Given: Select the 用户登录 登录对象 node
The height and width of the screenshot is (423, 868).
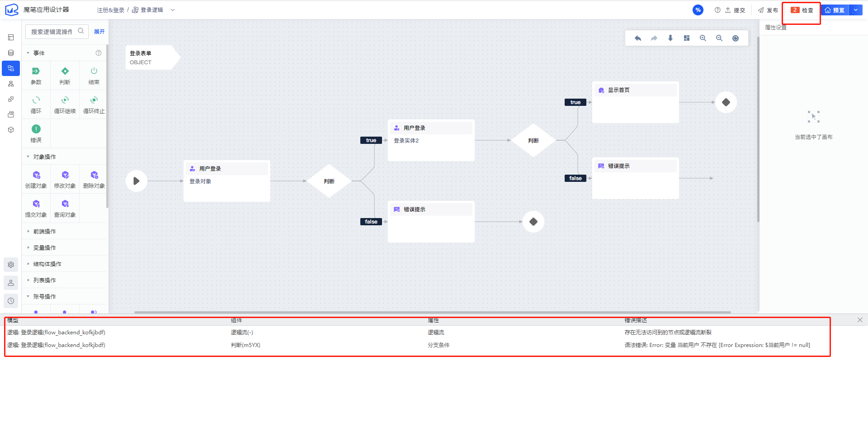Looking at the screenshot, I should (x=227, y=181).
